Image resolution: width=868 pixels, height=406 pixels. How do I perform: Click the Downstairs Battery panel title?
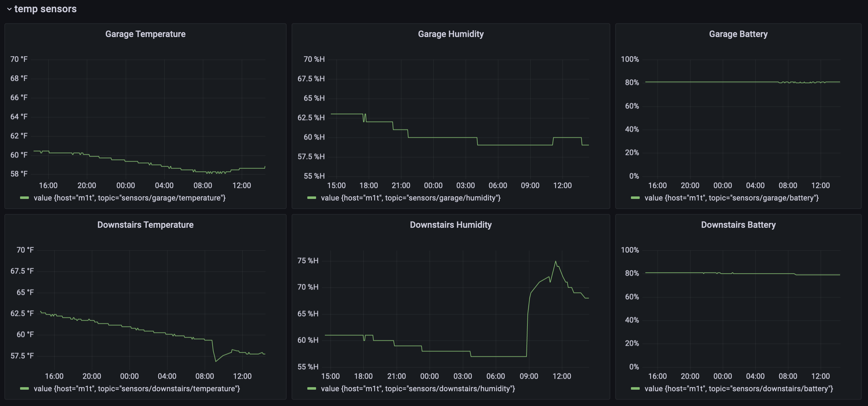tap(738, 225)
